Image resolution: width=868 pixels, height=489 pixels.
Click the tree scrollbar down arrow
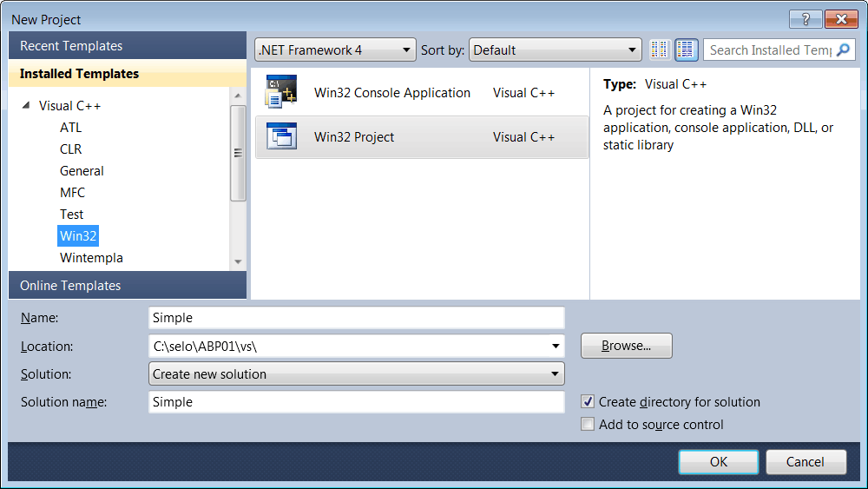click(238, 261)
